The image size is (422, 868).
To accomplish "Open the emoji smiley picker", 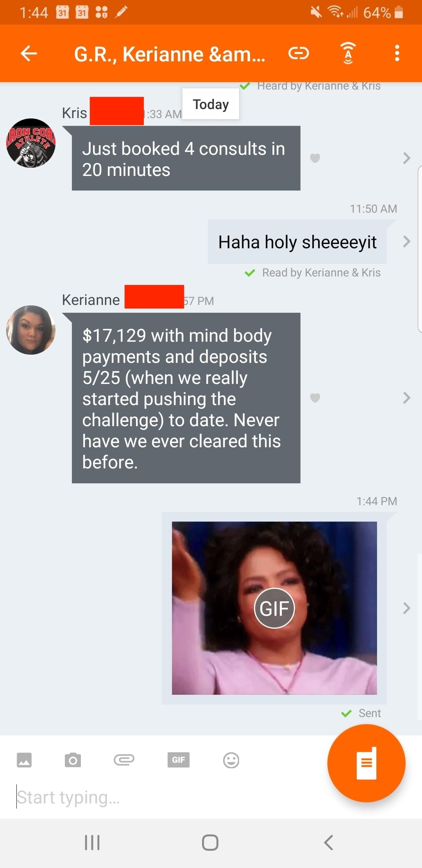I will [231, 760].
